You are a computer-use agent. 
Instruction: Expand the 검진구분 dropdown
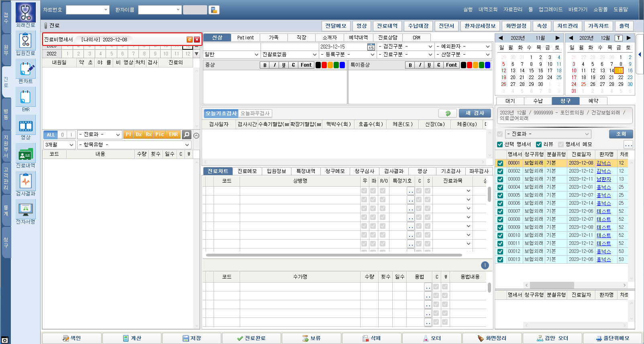pyautogui.click(x=430, y=47)
